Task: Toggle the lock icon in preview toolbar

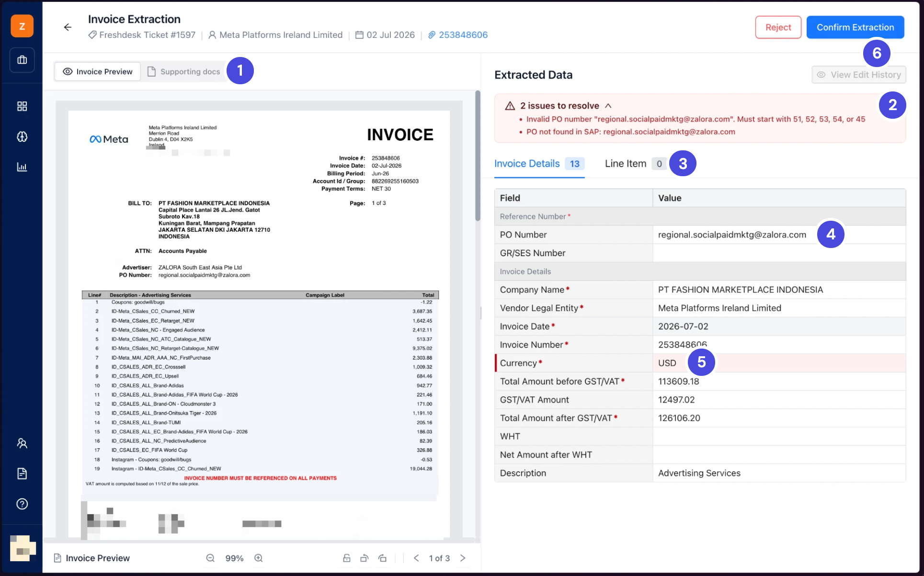Action: tap(347, 558)
